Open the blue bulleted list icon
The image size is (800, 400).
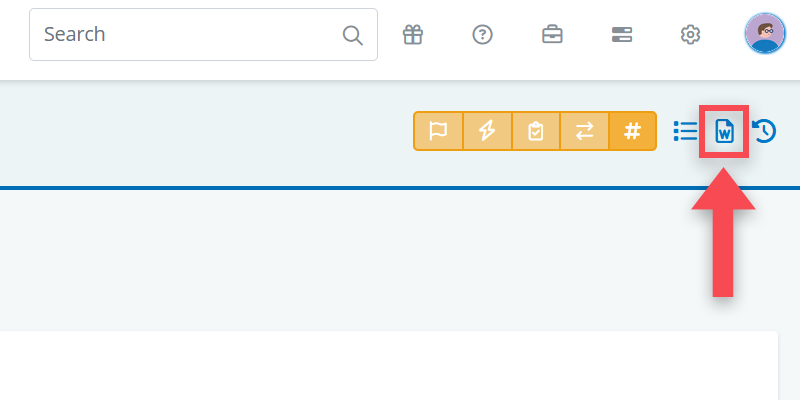tap(686, 131)
